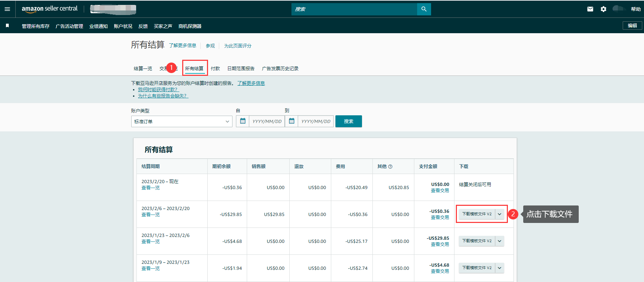Image resolution: width=644 pixels, height=282 pixels.
Task: Click the bookmark icon in navigation bar
Action: pos(7,26)
